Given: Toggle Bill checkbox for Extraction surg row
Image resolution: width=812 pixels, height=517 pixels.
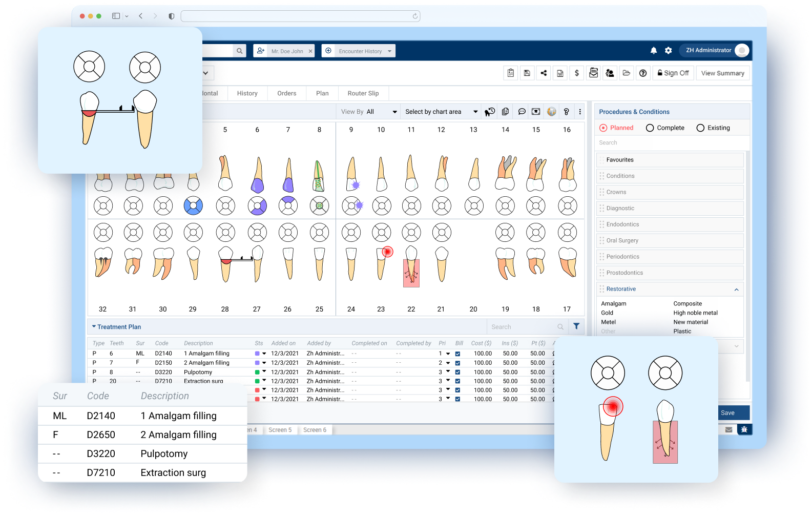Looking at the screenshot, I should [457, 381].
